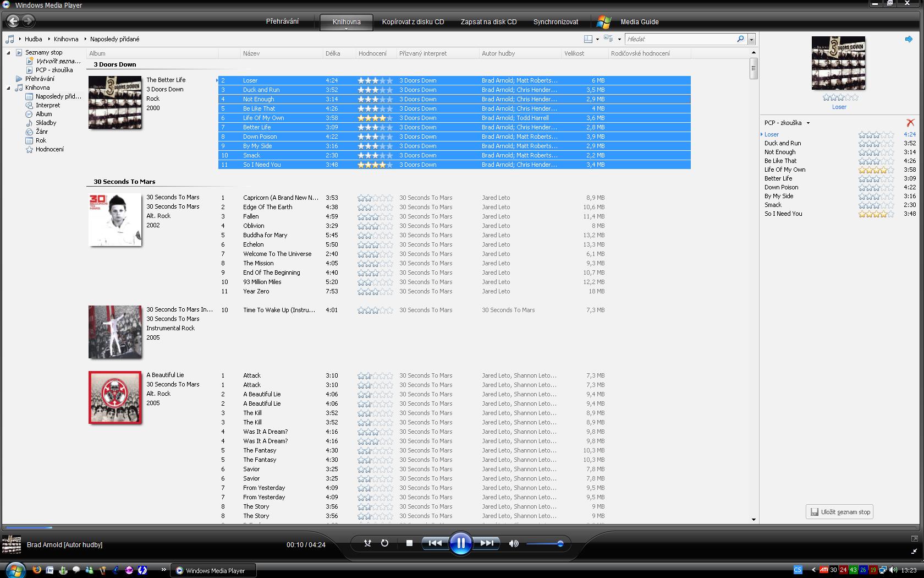Image resolution: width=924 pixels, height=578 pixels.
Task: Collapse the Seznamy stop tree node
Action: (8, 53)
